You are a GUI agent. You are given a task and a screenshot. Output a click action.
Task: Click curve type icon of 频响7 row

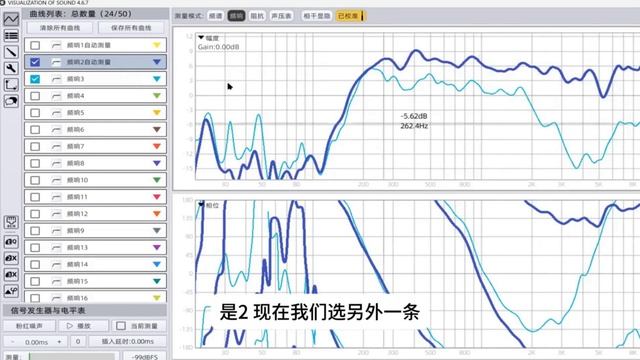pyautogui.click(x=56, y=147)
